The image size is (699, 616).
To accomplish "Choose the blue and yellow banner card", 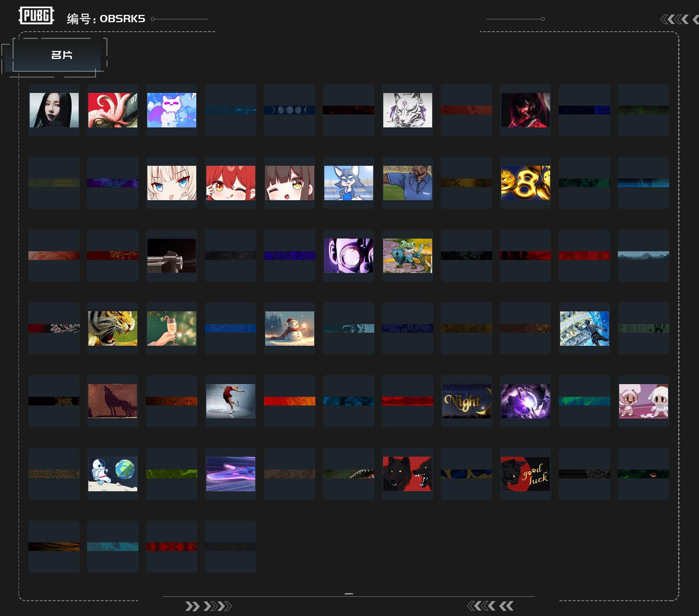I will click(x=466, y=474).
